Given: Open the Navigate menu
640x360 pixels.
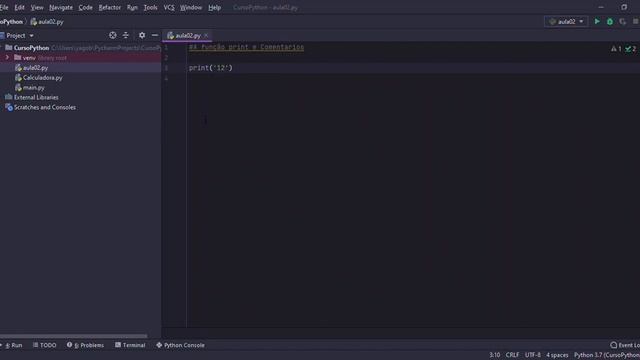Looking at the screenshot, I should point(61,7).
